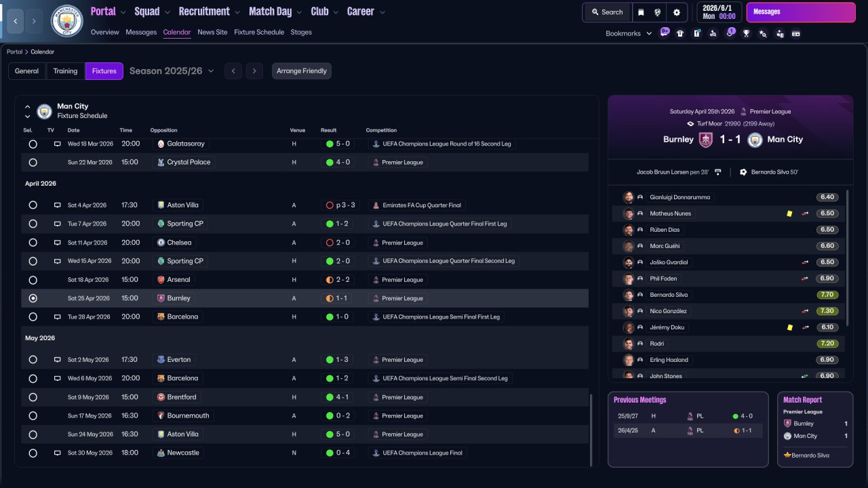Select the Newcastle final radio button

coord(33,453)
